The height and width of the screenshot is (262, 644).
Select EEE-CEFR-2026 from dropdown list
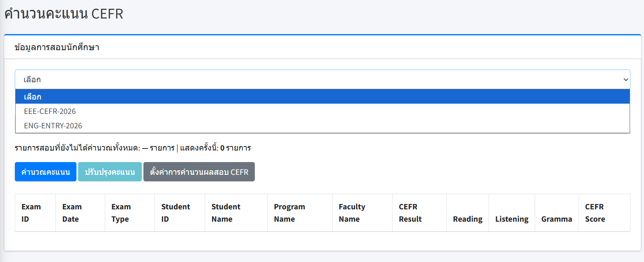[322, 111]
